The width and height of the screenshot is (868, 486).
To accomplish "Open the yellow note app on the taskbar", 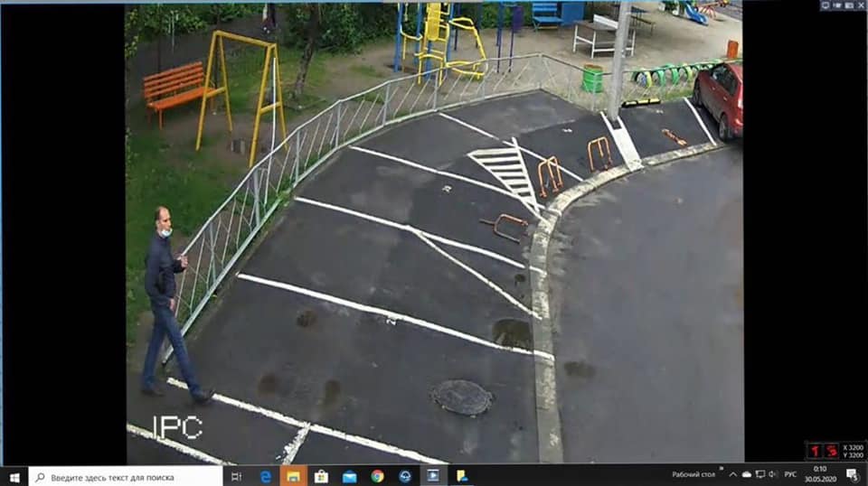I will coord(461,476).
